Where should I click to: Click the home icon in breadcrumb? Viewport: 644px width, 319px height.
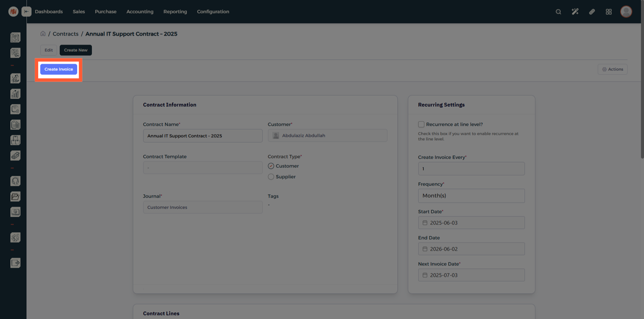[43, 33]
